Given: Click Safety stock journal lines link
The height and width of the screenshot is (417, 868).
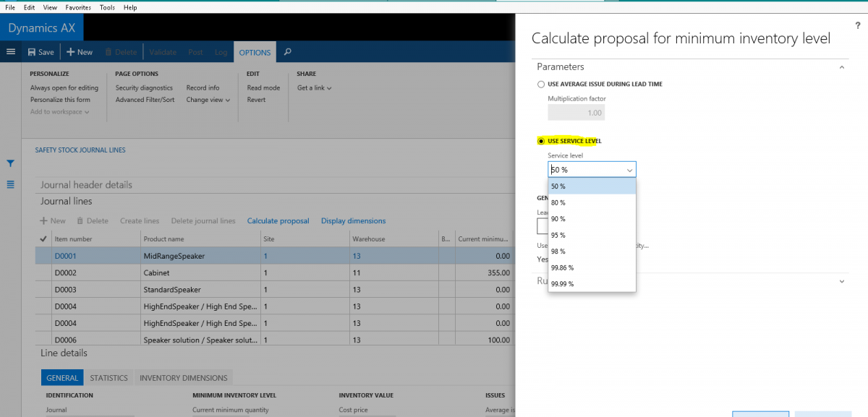Looking at the screenshot, I should click(x=80, y=150).
